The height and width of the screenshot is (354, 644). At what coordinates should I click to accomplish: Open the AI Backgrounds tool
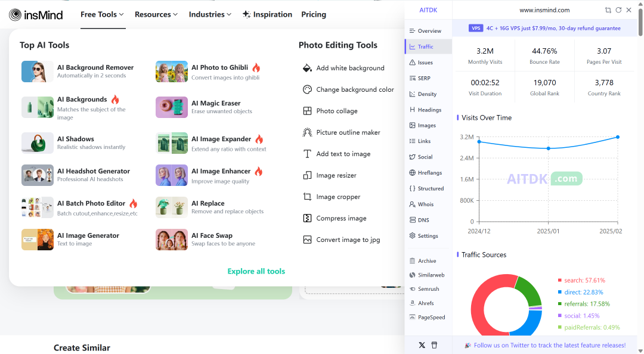point(79,108)
